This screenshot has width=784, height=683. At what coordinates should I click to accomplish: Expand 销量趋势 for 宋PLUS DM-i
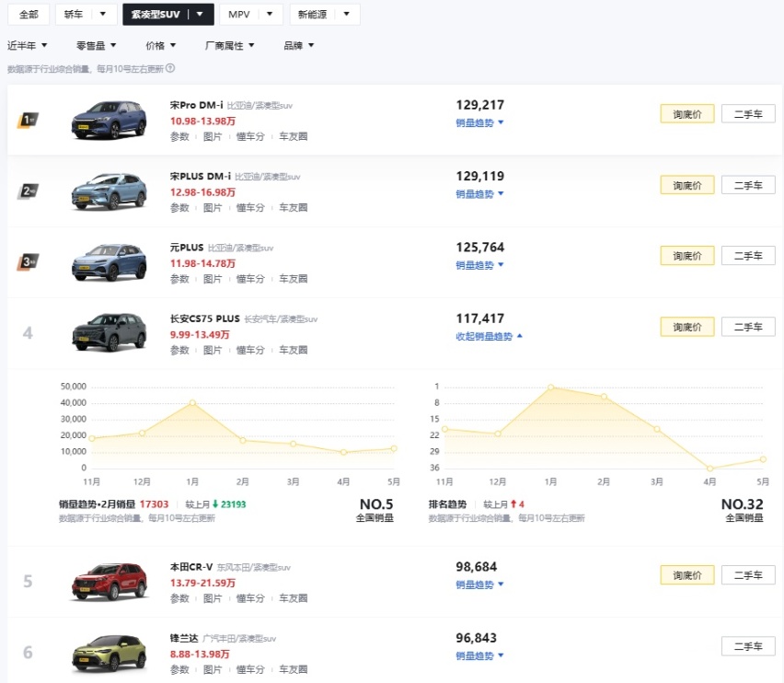(479, 193)
